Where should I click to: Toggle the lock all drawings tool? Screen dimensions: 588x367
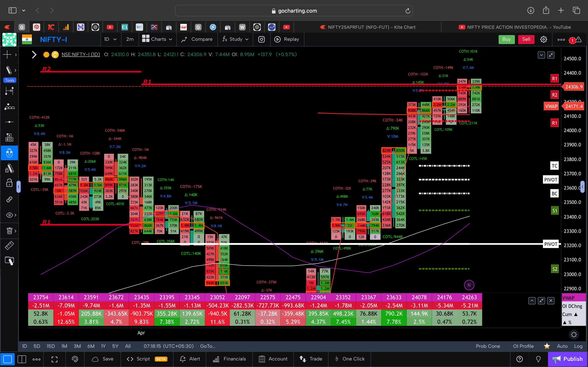(x=9, y=183)
